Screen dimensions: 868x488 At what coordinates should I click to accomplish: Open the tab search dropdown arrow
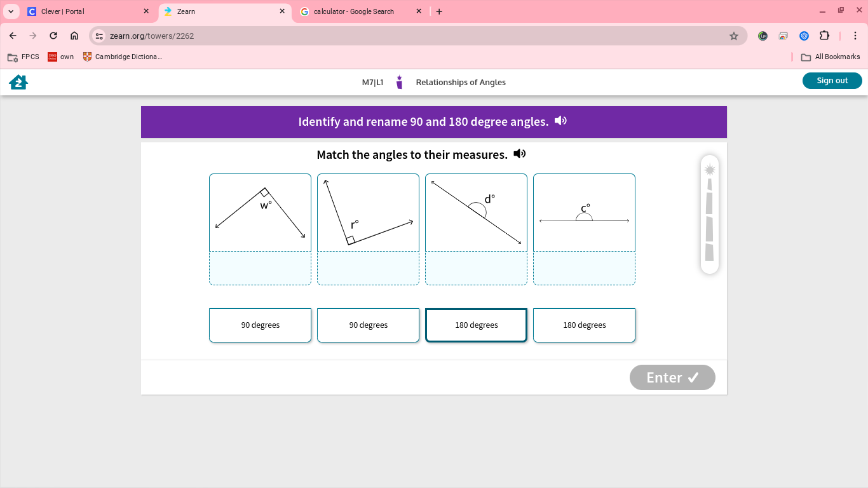[11, 11]
